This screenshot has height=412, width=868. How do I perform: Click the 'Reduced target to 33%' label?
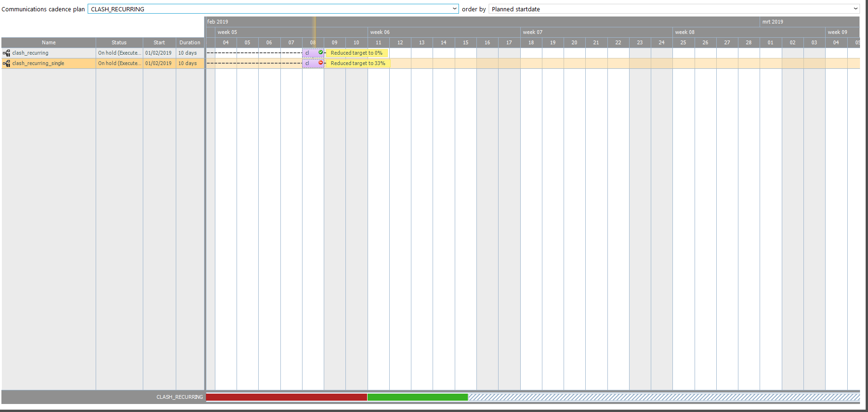coord(358,63)
